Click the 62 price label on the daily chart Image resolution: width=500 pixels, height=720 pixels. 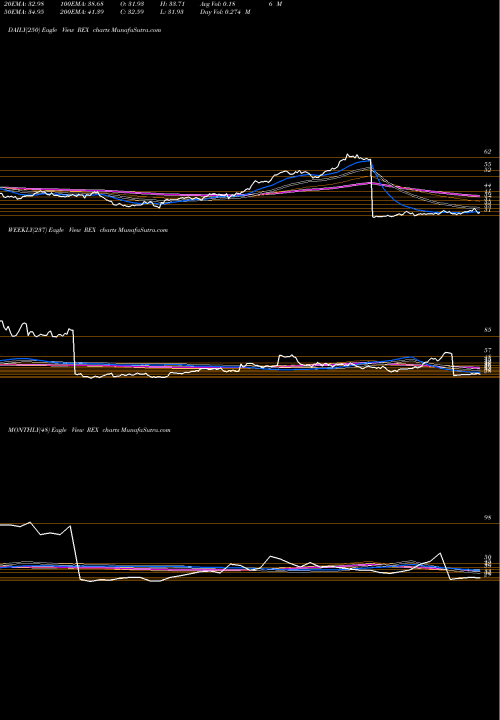(x=487, y=152)
